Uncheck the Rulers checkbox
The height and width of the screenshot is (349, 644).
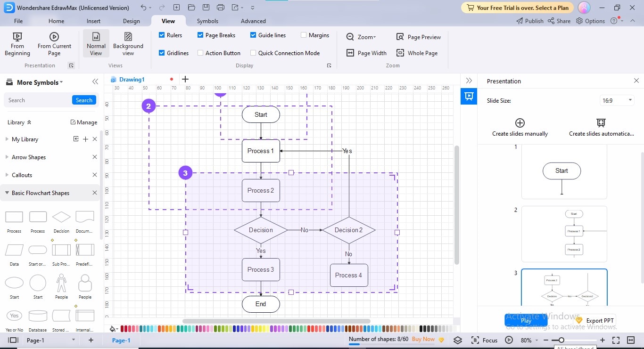click(x=162, y=35)
